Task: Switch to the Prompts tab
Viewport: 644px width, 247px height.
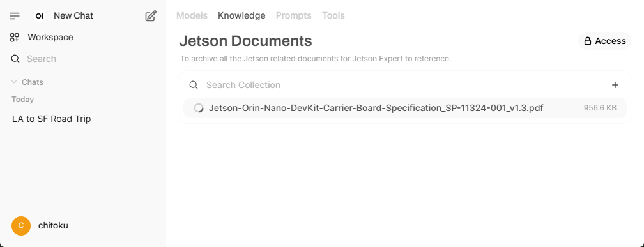Action: point(294,15)
